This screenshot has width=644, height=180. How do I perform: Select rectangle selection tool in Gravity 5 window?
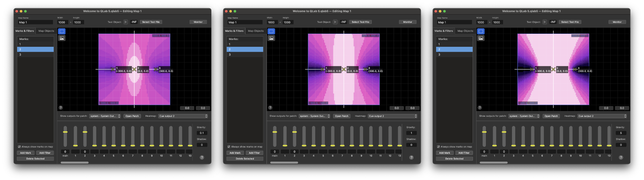click(x=481, y=31)
